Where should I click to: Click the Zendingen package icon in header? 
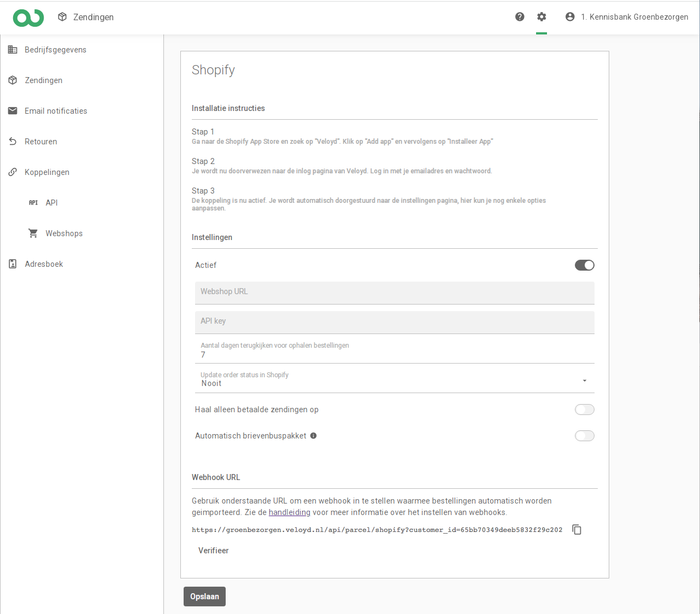(62, 17)
